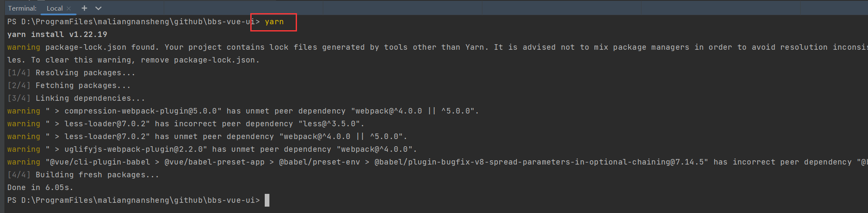Click the highlighted yarn command text
The width and height of the screenshot is (868, 213).
coord(274,22)
